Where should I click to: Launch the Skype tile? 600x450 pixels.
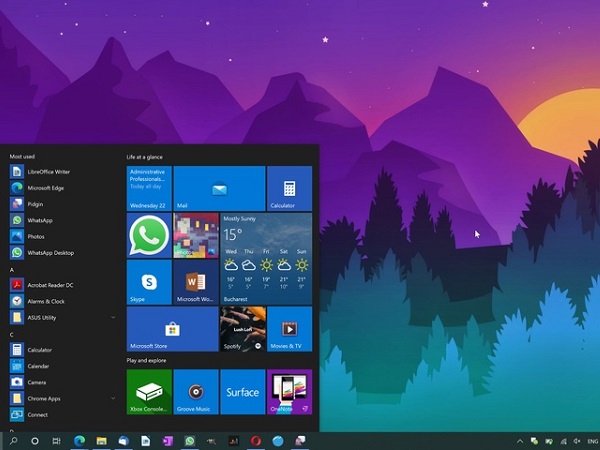tap(149, 282)
